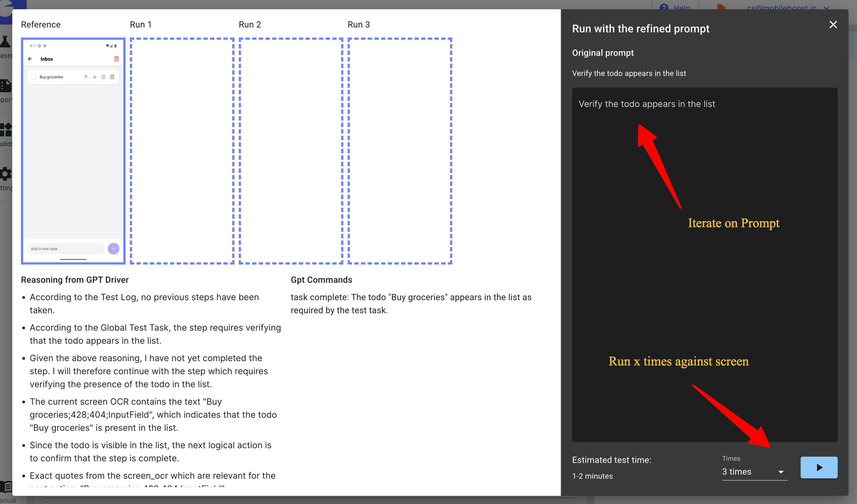Image resolution: width=857 pixels, height=504 pixels.
Task: Click the blue play run button
Action: pos(819,467)
